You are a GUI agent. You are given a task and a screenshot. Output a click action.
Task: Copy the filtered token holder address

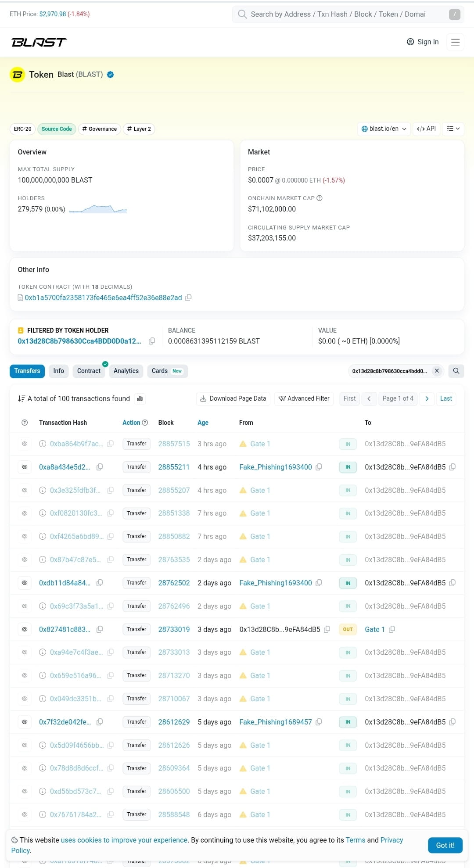[152, 341]
